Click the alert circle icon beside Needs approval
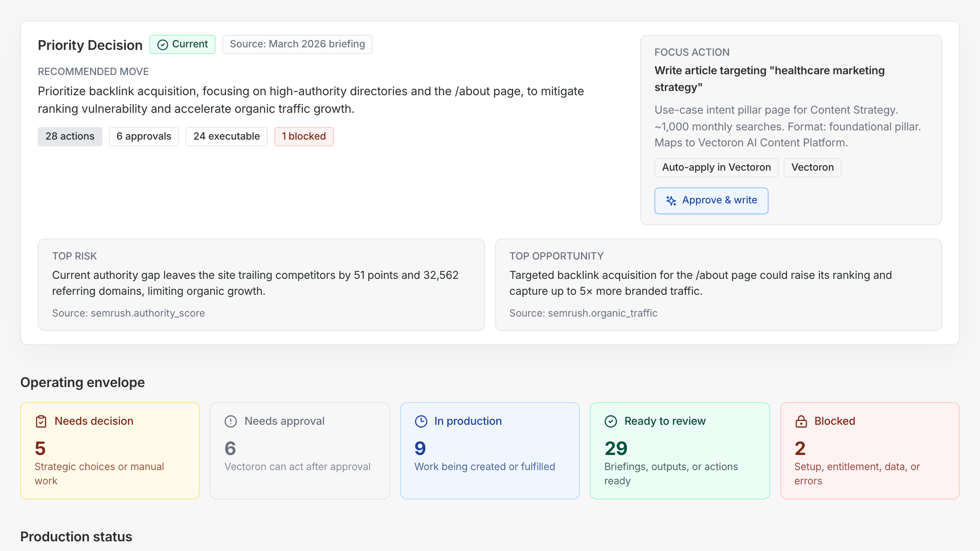Screen dimensions: 980x551 (230, 421)
